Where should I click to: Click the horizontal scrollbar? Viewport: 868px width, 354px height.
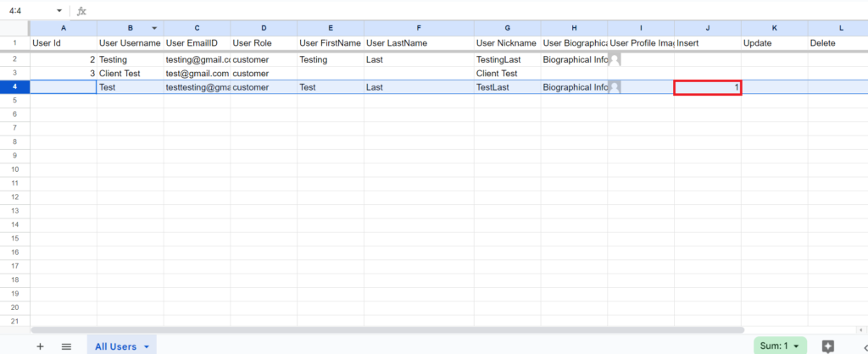[x=387, y=329]
